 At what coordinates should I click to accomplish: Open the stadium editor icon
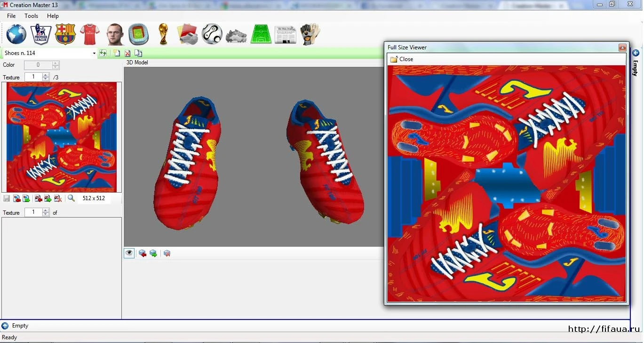[139, 34]
